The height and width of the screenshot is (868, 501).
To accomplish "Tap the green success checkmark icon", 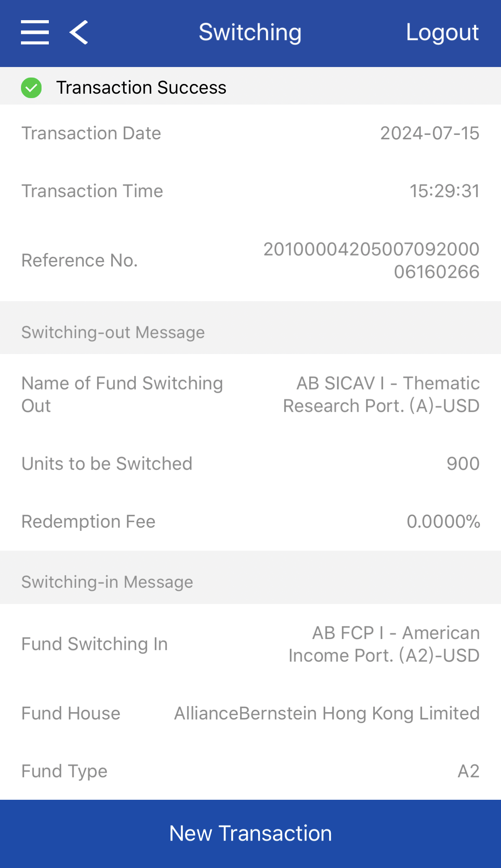I will point(31,88).
